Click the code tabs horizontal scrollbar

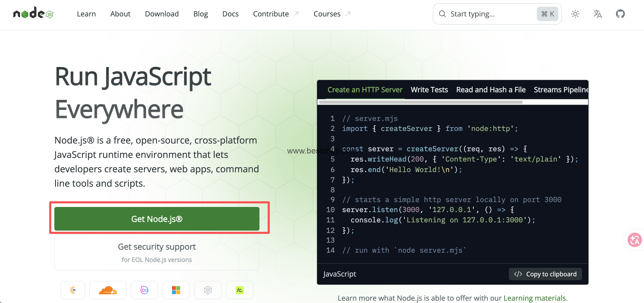pyautogui.click(x=421, y=102)
